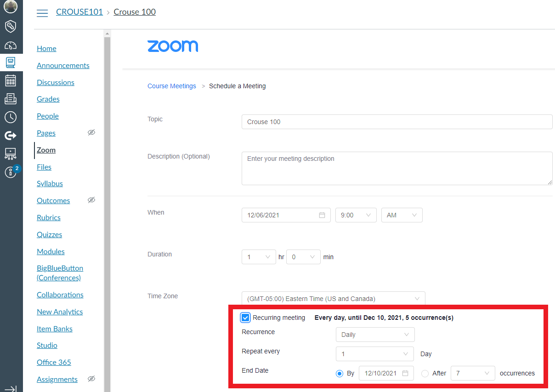Open the Calendar icon in the sidebar

[x=11, y=80]
